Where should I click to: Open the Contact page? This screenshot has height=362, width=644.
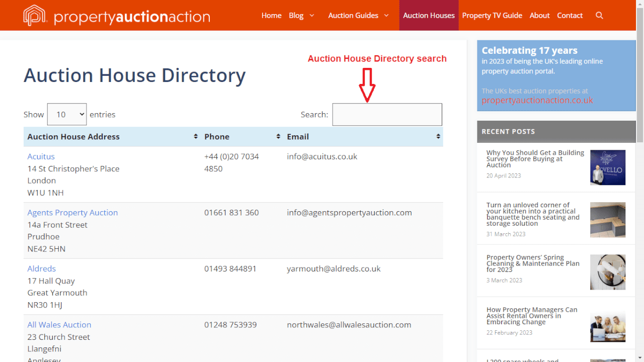click(x=570, y=16)
